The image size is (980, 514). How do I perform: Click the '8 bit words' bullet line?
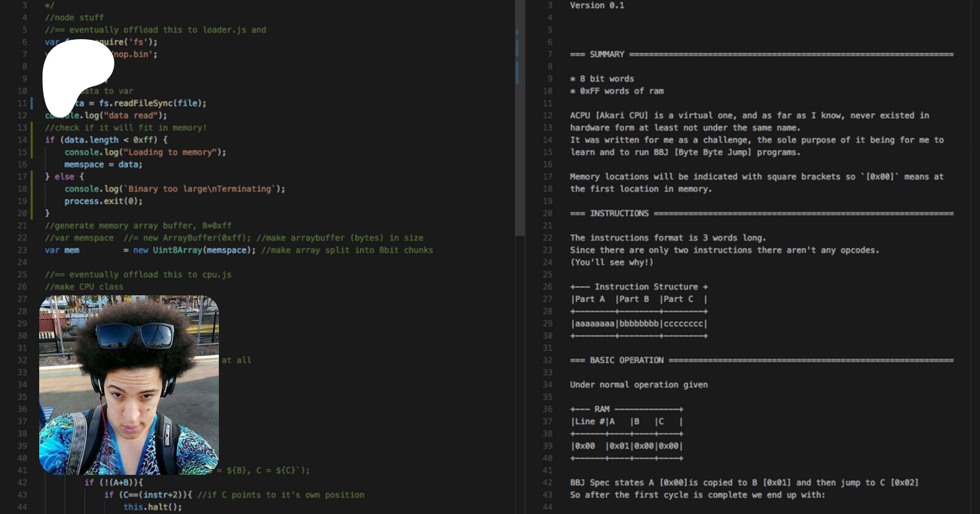607,79
